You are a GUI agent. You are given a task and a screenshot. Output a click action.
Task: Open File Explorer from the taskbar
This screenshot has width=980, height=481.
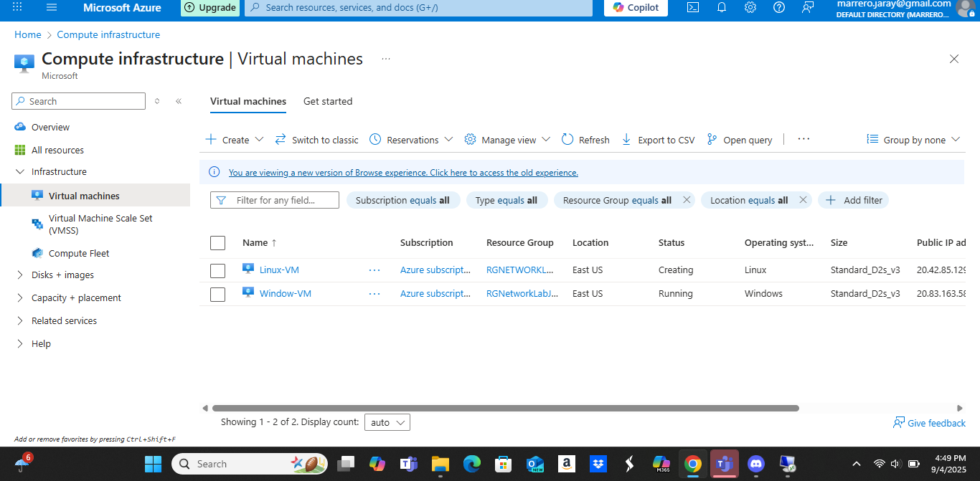tap(440, 464)
